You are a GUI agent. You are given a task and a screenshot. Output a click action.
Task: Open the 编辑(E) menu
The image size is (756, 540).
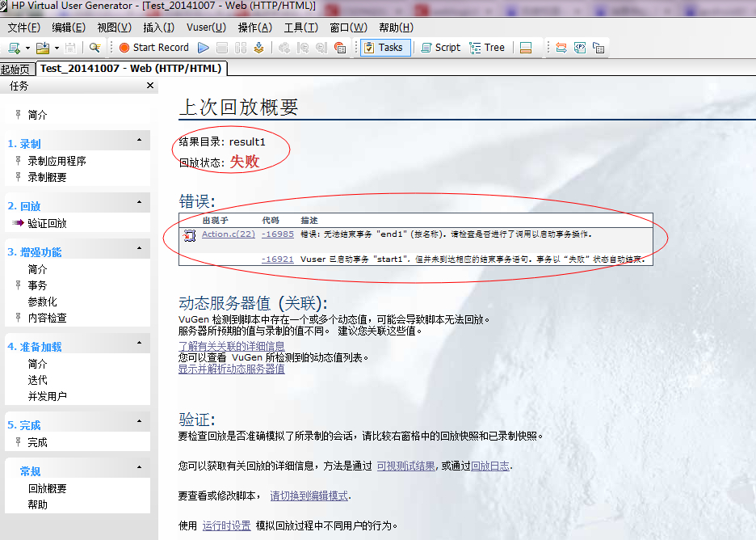69,27
